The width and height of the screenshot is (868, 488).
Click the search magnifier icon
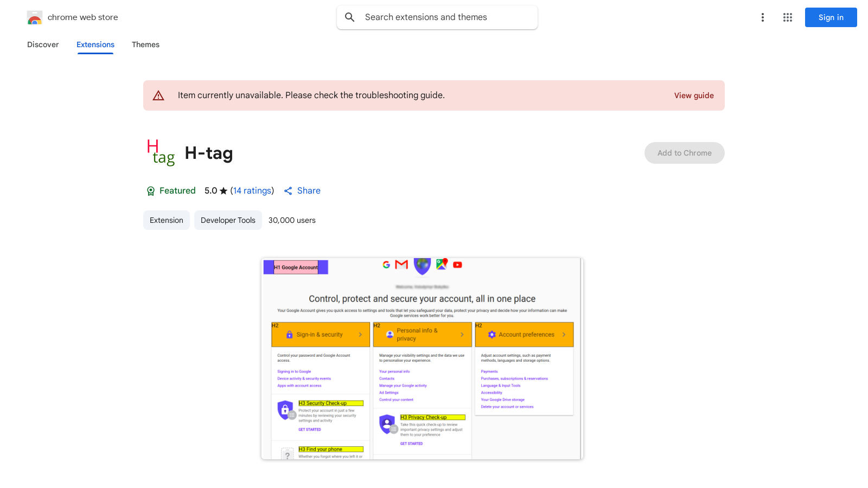tap(350, 17)
